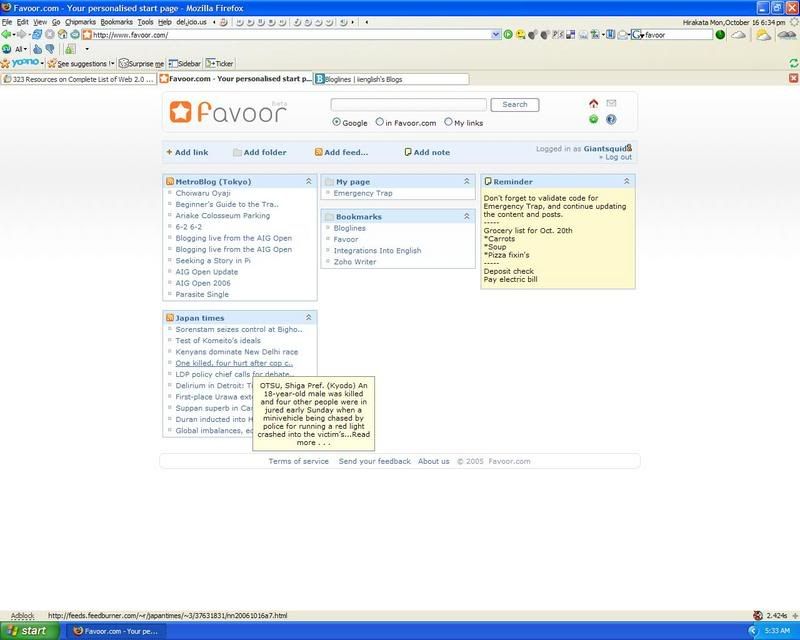Toggle the Yoono Ticker button

pos(219,63)
